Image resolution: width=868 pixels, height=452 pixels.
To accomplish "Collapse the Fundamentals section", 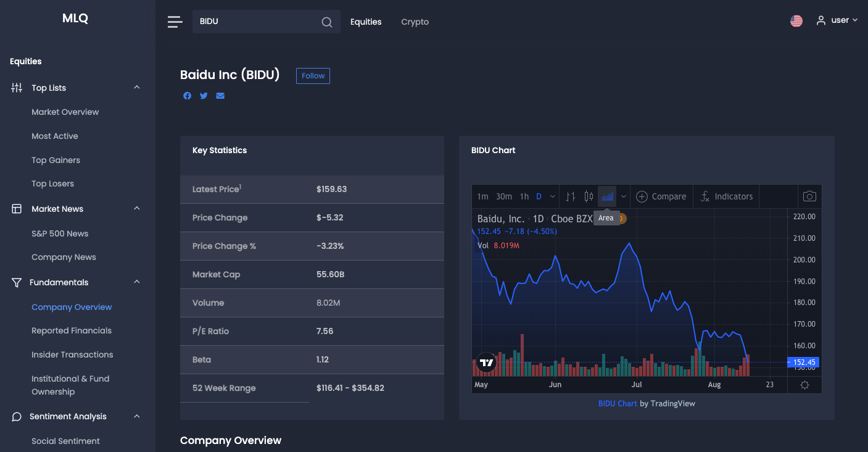I will 137,282.
